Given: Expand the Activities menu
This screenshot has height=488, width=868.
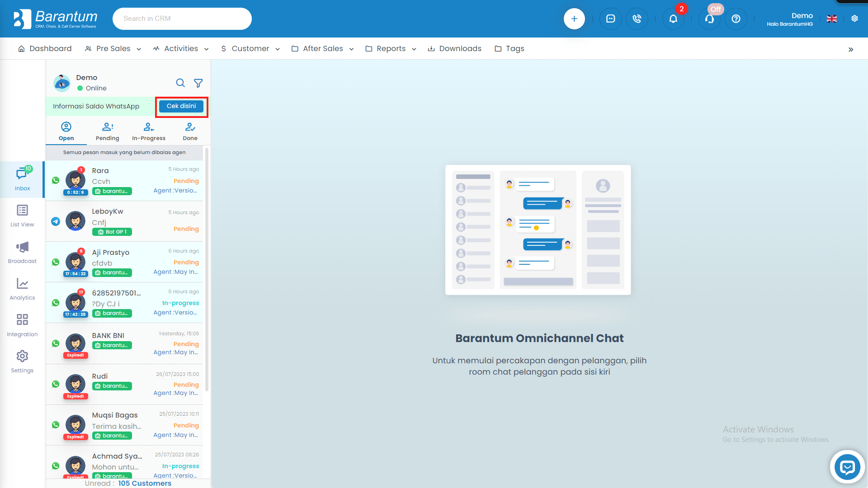Looking at the screenshot, I should click(x=181, y=48).
